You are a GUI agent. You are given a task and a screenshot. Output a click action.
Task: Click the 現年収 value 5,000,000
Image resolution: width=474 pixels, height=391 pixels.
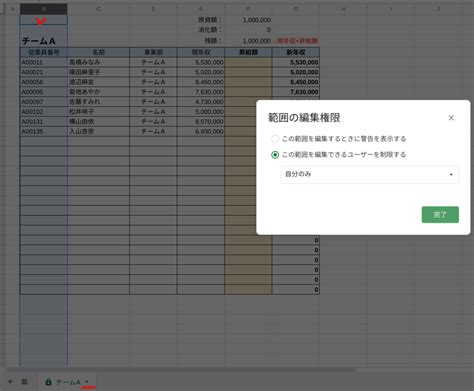point(201,112)
